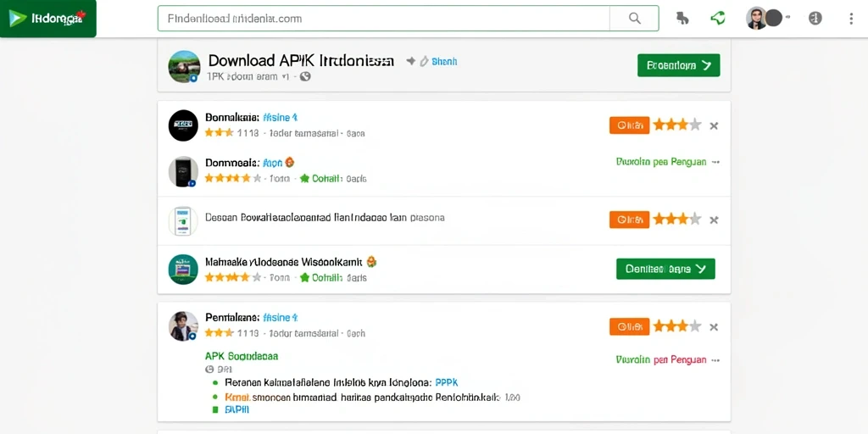The width and height of the screenshot is (868, 434).
Task: Click the green play logo at top left
Action: click(x=18, y=19)
